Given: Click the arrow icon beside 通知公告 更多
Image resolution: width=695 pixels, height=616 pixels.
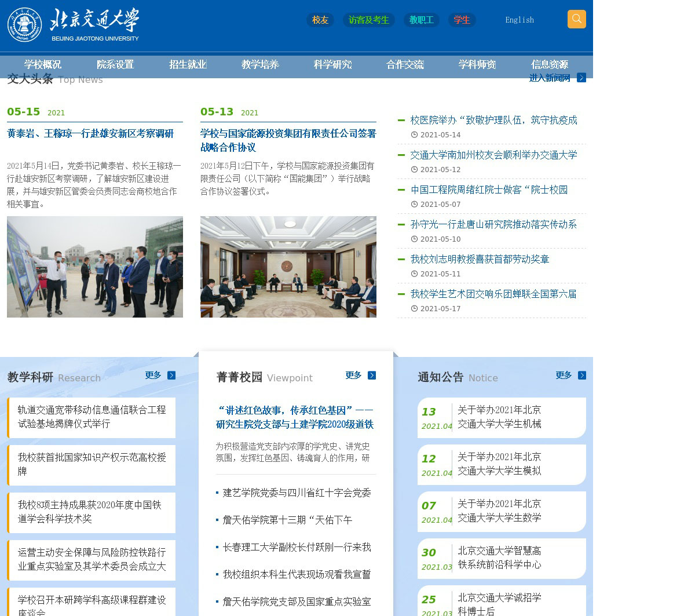Looking at the screenshot, I should pos(582,376).
